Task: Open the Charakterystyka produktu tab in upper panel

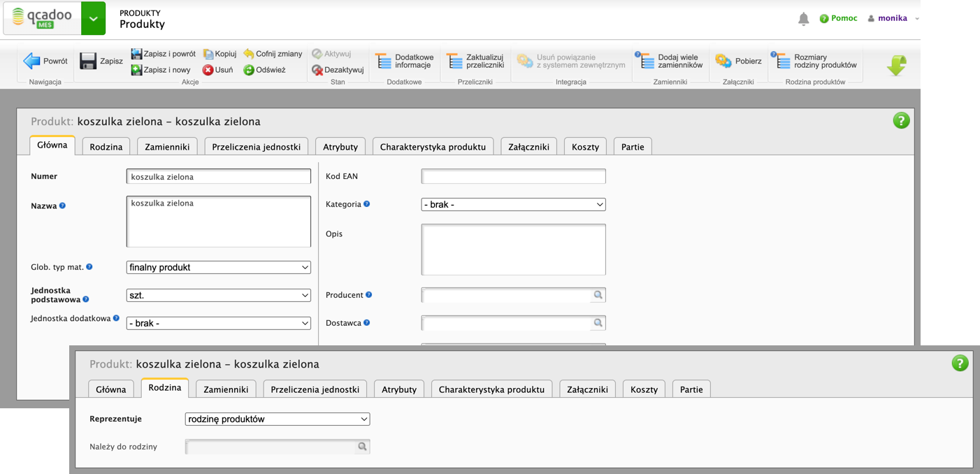Action: pyautogui.click(x=433, y=147)
